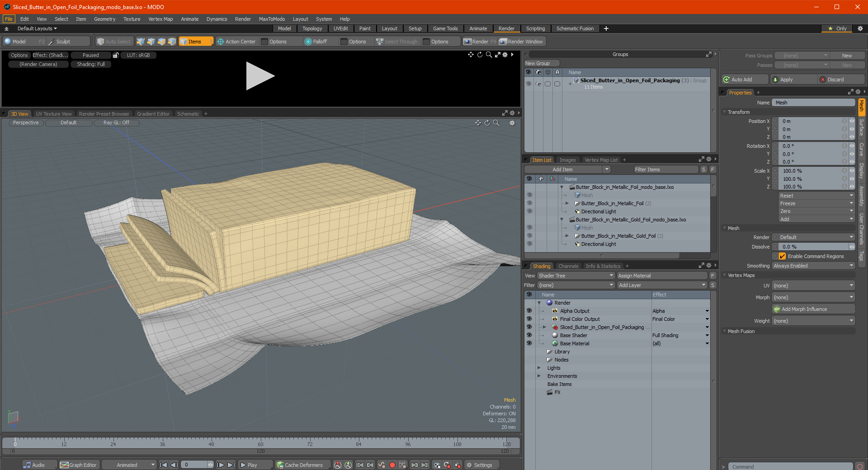
Task: Open the Vertex Map menu
Action: pos(160,19)
